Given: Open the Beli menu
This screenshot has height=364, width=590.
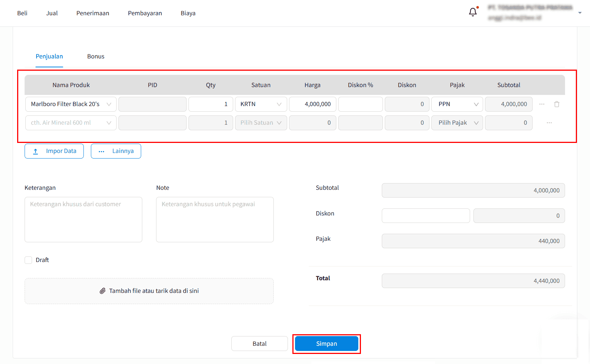Looking at the screenshot, I should (22, 13).
